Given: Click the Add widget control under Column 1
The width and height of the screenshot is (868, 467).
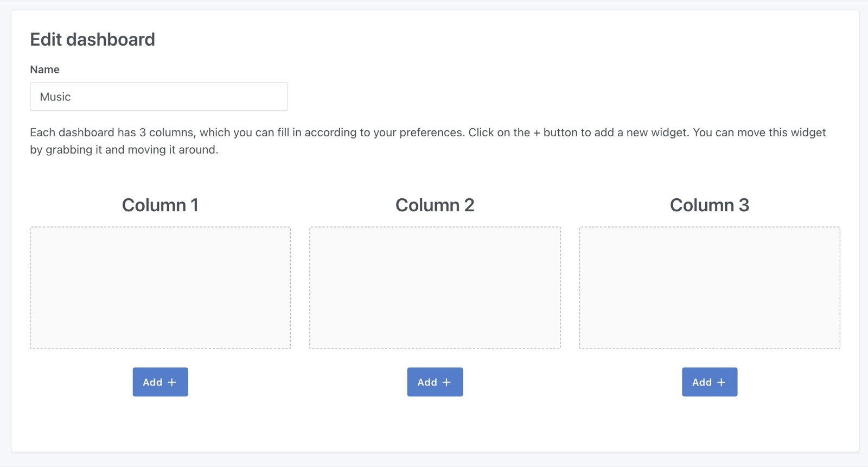Looking at the screenshot, I should pos(160,382).
